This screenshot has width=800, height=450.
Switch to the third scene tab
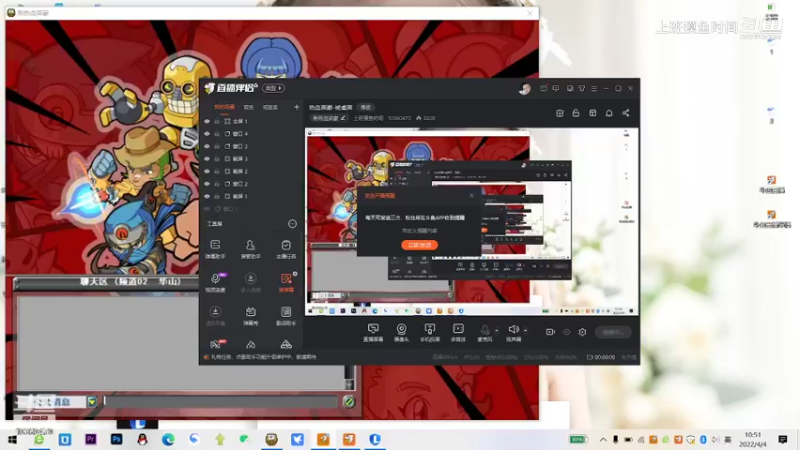point(270,107)
